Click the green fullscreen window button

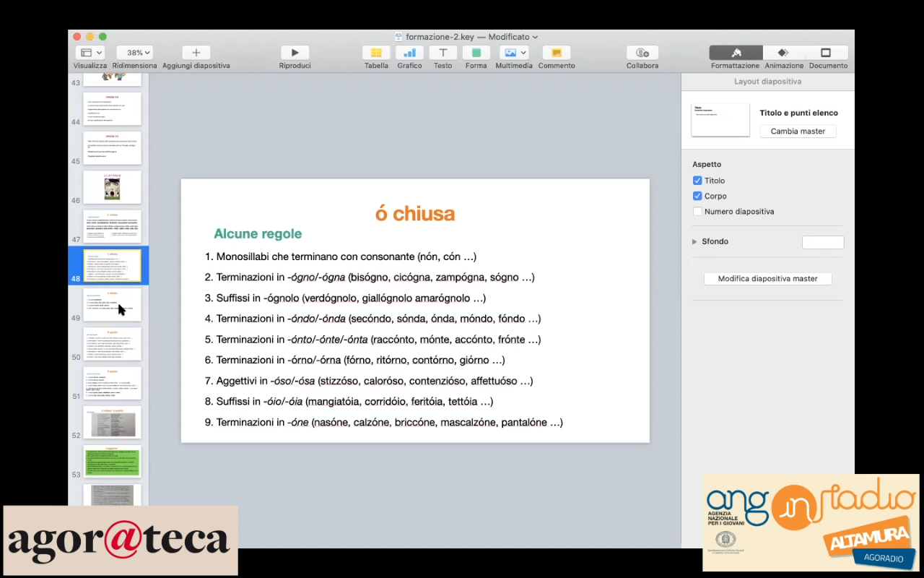point(103,37)
